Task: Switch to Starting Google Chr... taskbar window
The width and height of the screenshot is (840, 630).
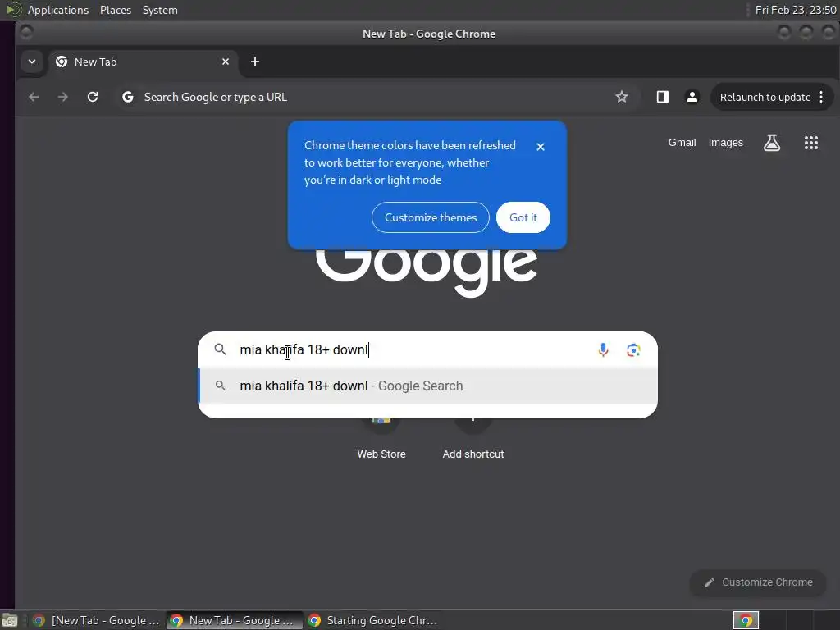Action: pyautogui.click(x=373, y=620)
